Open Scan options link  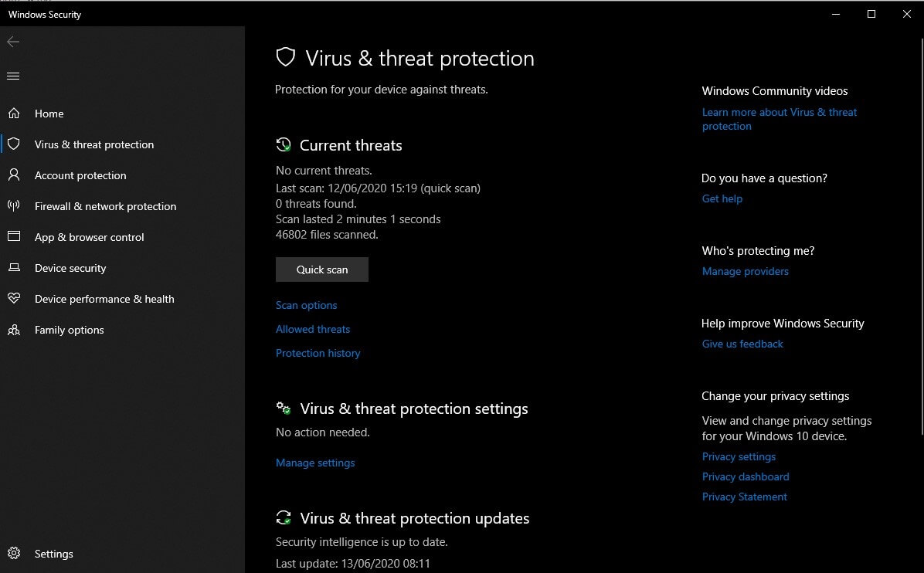pos(307,305)
